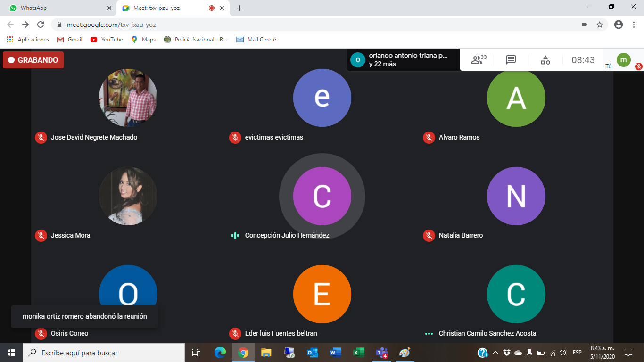The height and width of the screenshot is (362, 644).
Task: Click Jessica Mora's muted microphone indicator
Action: coord(41,235)
